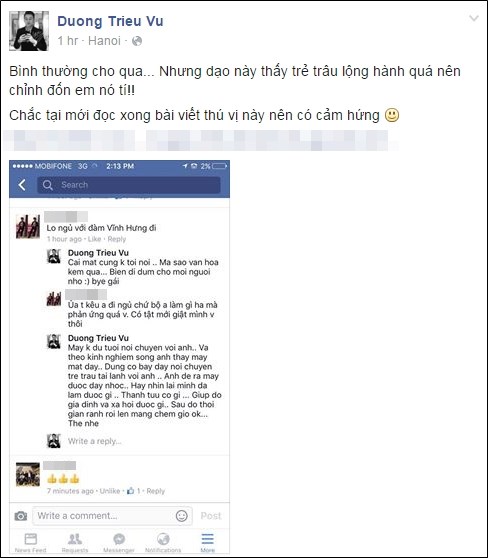Open Duong Trieu Vu profile name link

point(110,21)
